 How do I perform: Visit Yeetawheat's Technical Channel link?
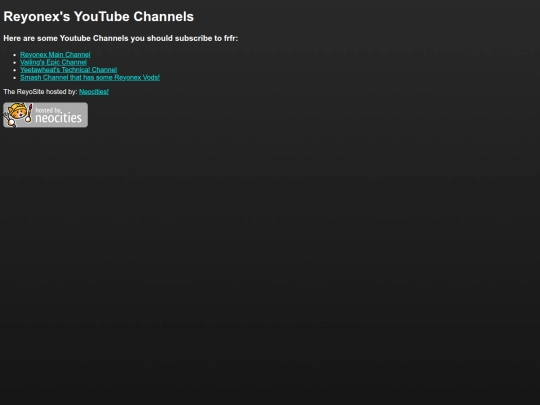[69, 70]
